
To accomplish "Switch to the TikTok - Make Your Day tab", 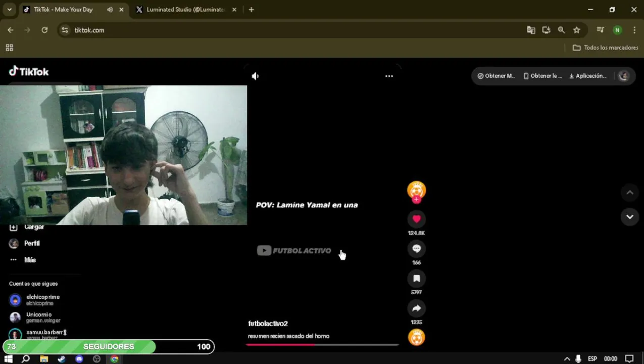I will click(64, 10).
